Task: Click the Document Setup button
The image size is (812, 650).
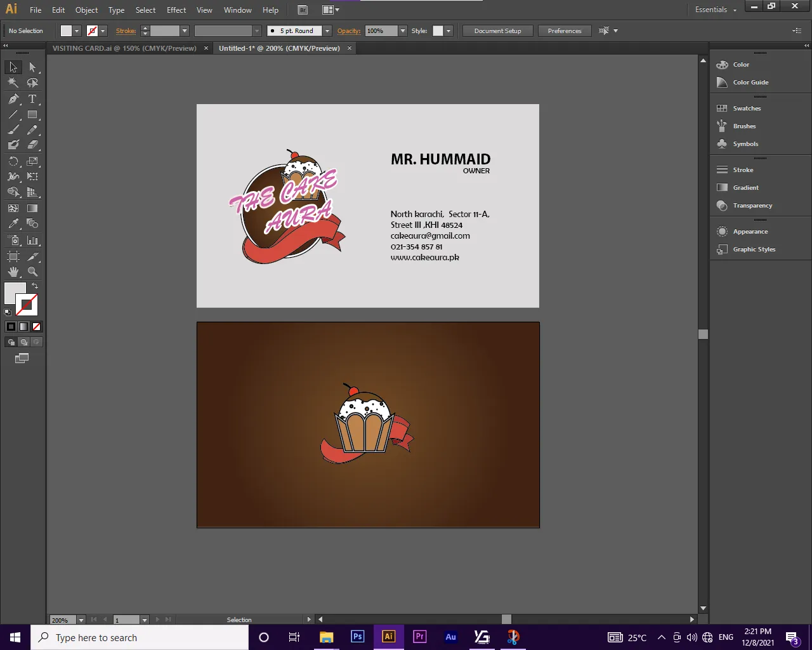Action: point(498,31)
